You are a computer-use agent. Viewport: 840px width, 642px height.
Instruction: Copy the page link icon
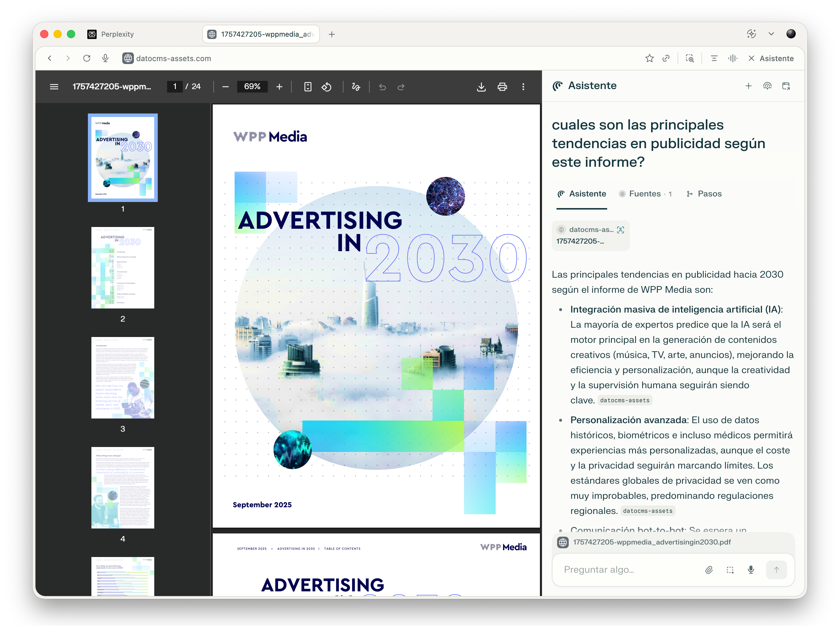pyautogui.click(x=666, y=58)
